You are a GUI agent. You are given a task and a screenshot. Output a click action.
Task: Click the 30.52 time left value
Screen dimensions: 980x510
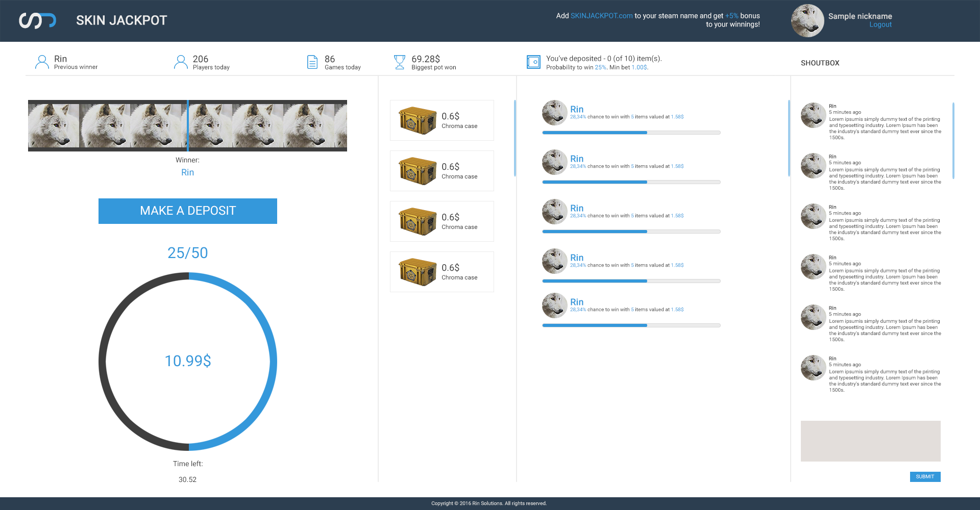187,479
